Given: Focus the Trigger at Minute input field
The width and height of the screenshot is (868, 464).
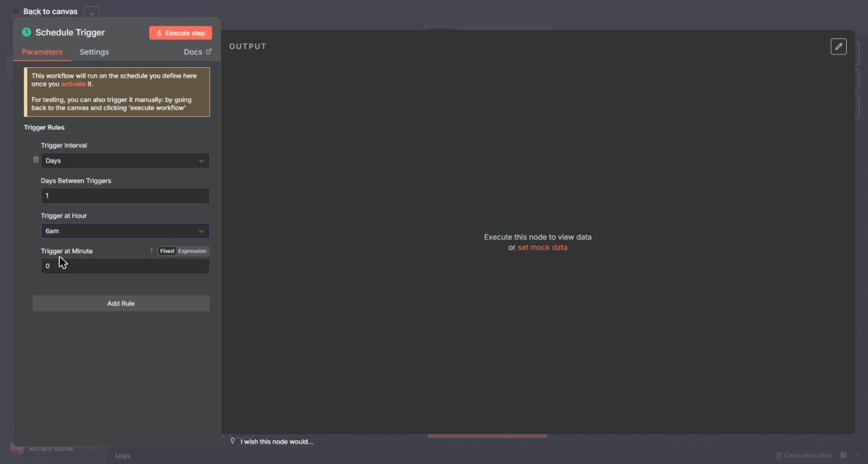Looking at the screenshot, I should point(125,266).
